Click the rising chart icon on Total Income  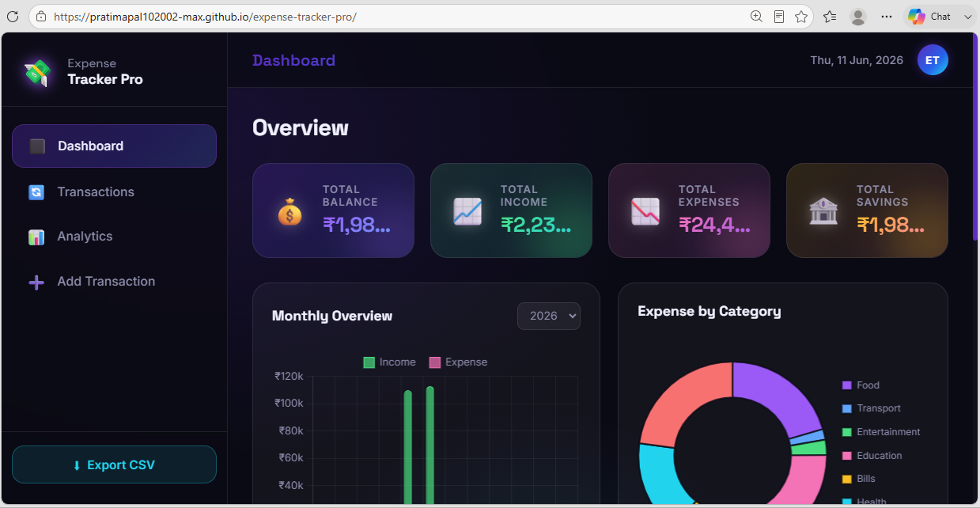(x=467, y=211)
